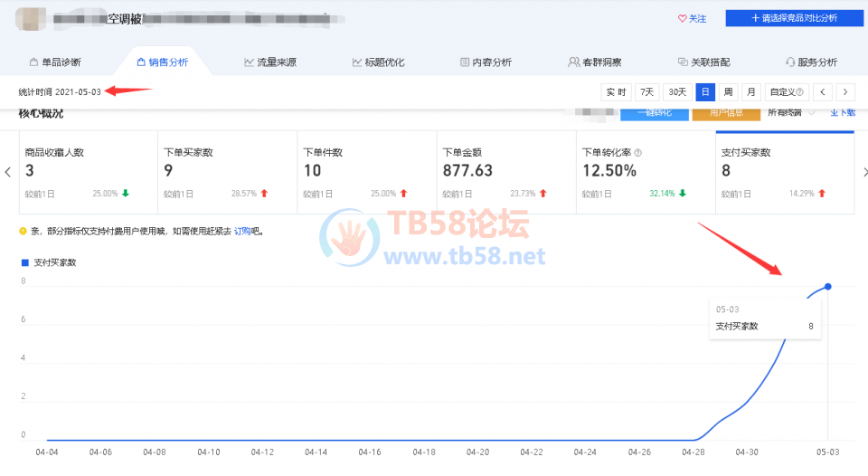The width and height of the screenshot is (868, 476).
Task: Select the 周 weekly range
Action: pos(729,92)
